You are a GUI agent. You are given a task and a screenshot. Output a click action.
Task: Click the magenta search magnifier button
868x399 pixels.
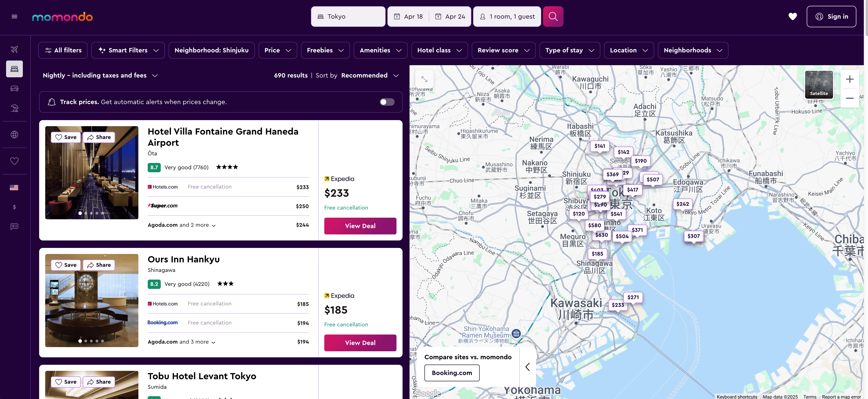point(553,17)
